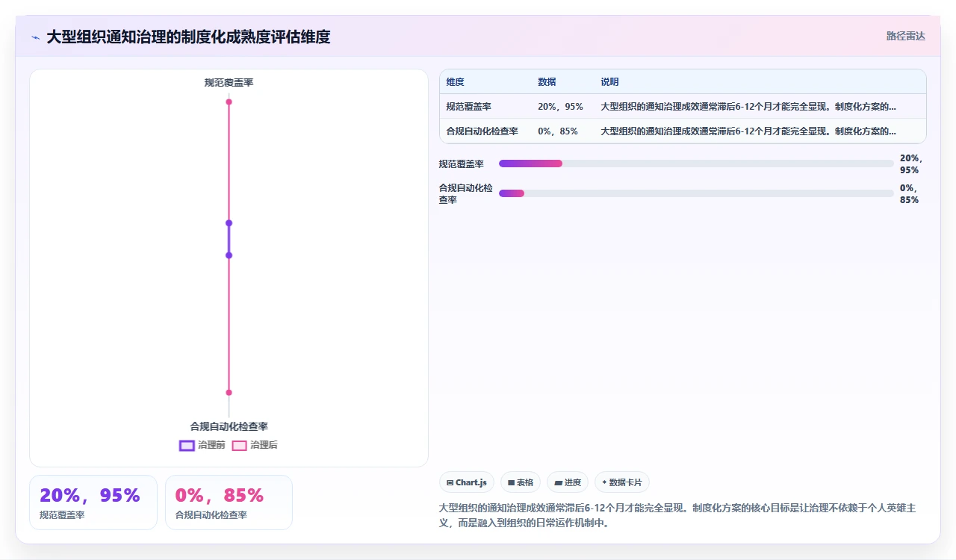Image resolution: width=956 pixels, height=560 pixels.
Task: Click the 进度 tag chip
Action: tap(568, 482)
